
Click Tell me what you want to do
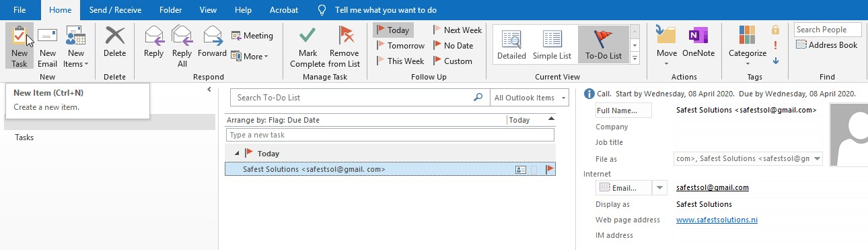386,10
